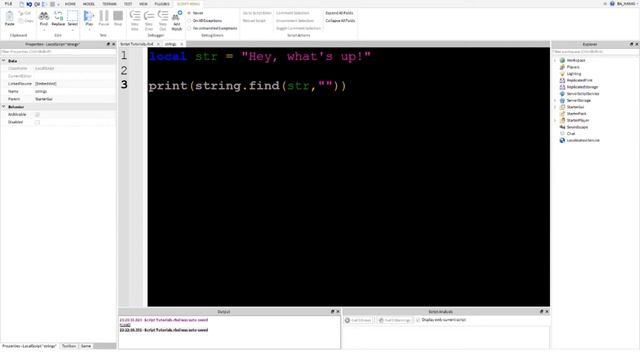Click Collapse All Folds
The image size is (640, 360).
tap(340, 20)
